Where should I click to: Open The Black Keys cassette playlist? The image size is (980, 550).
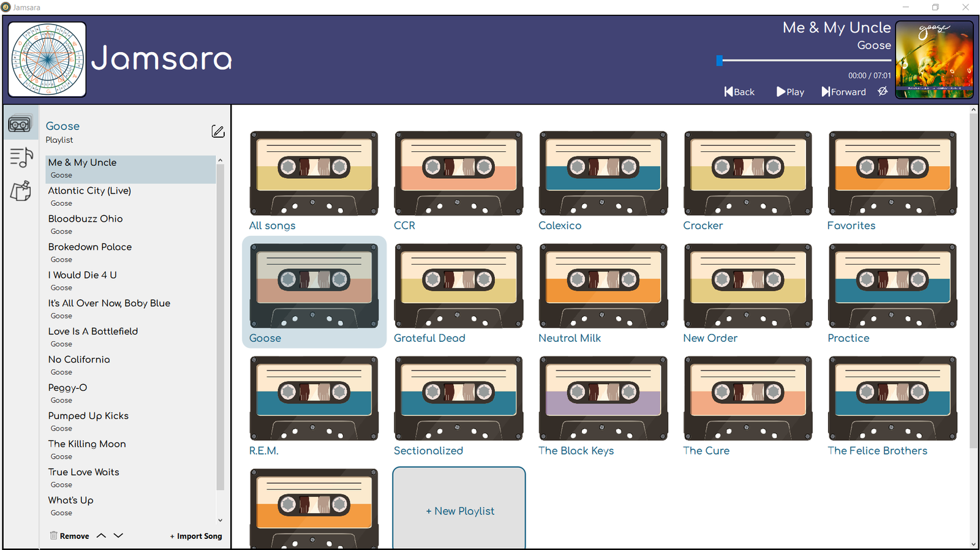pos(603,398)
